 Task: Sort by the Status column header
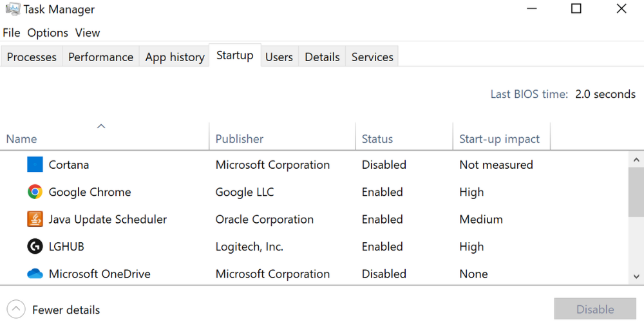click(x=377, y=139)
